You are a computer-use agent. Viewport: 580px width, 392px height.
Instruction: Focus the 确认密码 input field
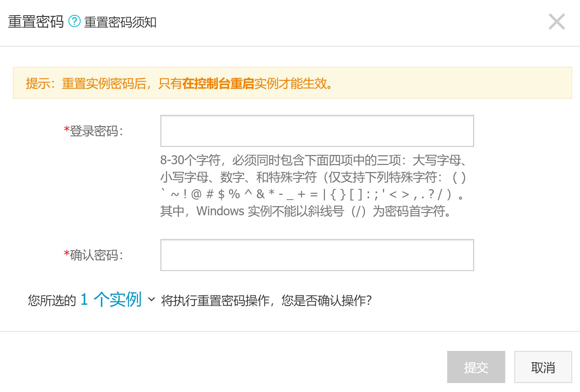(x=317, y=255)
